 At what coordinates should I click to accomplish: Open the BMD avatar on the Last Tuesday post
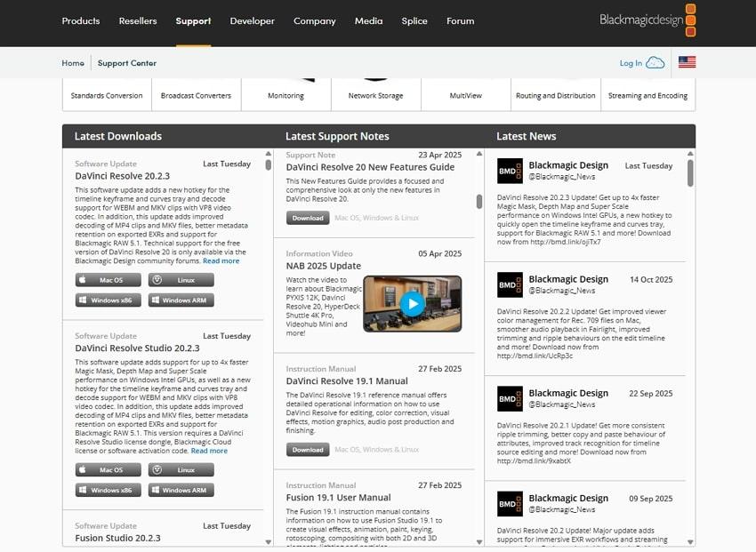[x=510, y=171]
